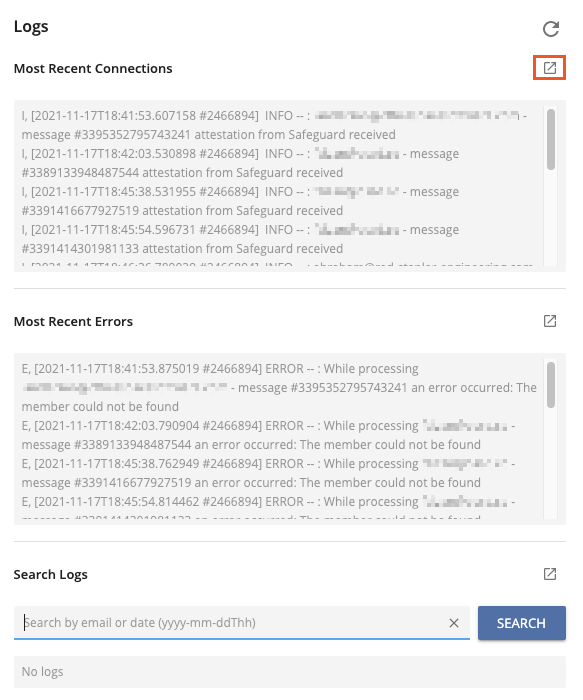Open Search Logs in new window
This screenshot has width=583, height=700.
coord(550,574)
